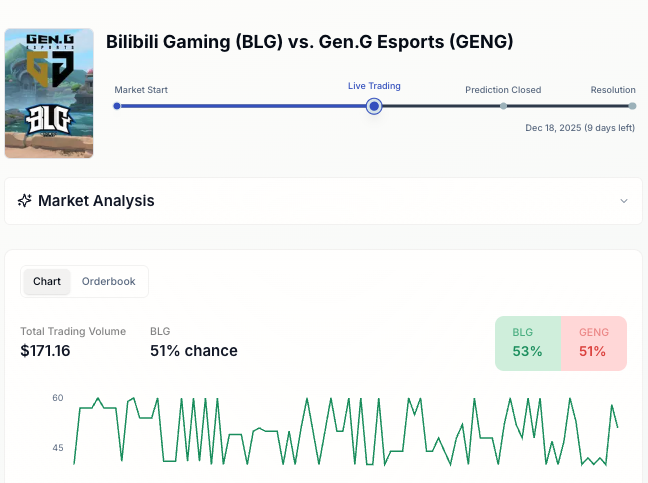Select the GENG 51% buy button
Image resolution: width=648 pixels, height=483 pixels.
594,343
